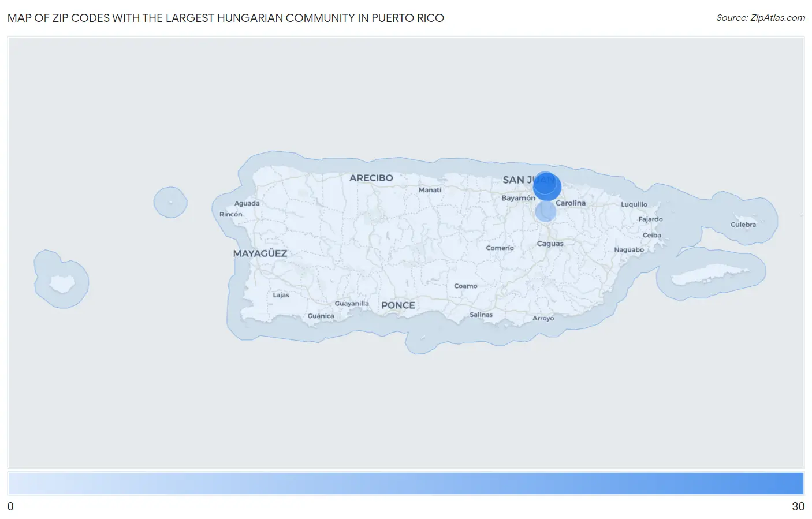Click Mona island at far west
812x519 pixels.
tap(61, 283)
